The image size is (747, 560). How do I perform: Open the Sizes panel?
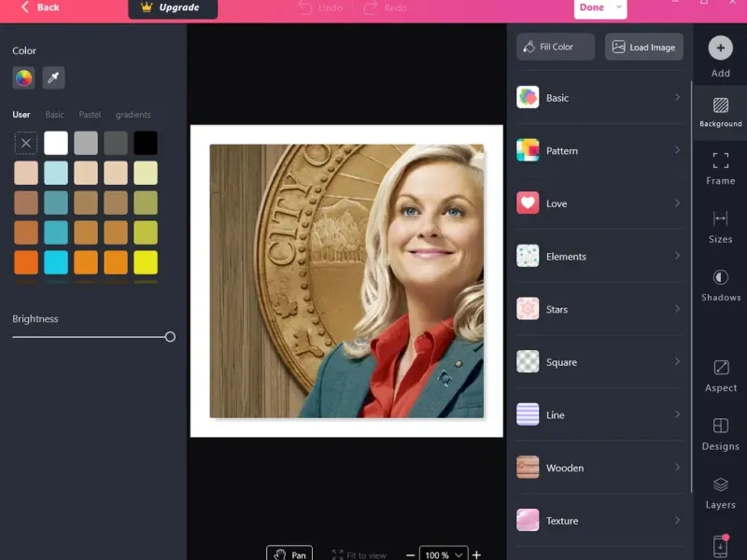click(720, 227)
